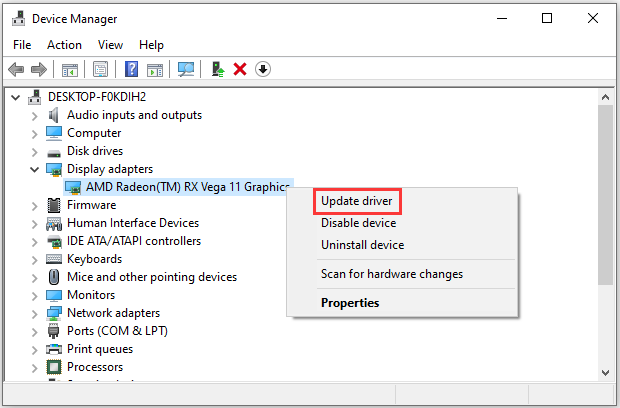Click the Ports (COM & LPT) plug icon
This screenshot has height=408, width=620.
53,331
